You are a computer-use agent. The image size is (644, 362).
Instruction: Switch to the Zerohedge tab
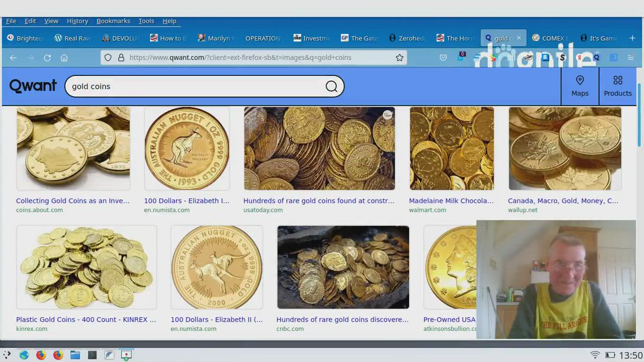[407, 38]
